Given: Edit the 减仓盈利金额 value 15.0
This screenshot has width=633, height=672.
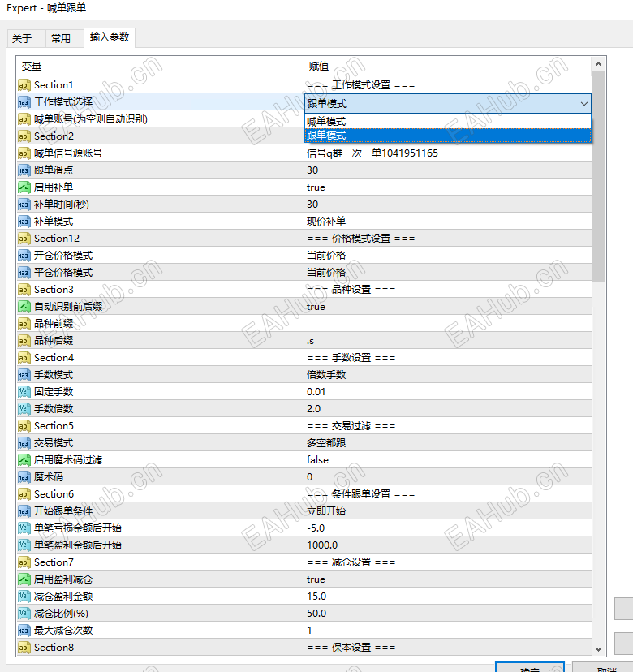Looking at the screenshot, I should pos(448,597).
